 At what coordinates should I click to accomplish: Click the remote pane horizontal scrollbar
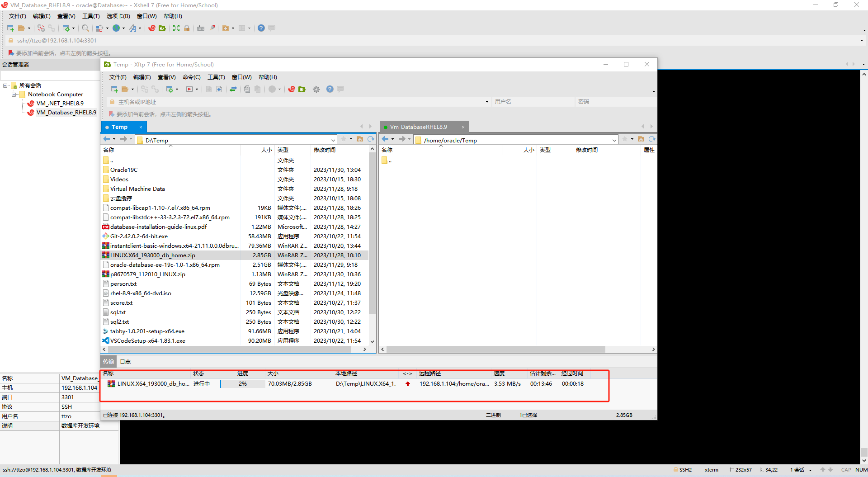pyautogui.click(x=495, y=349)
